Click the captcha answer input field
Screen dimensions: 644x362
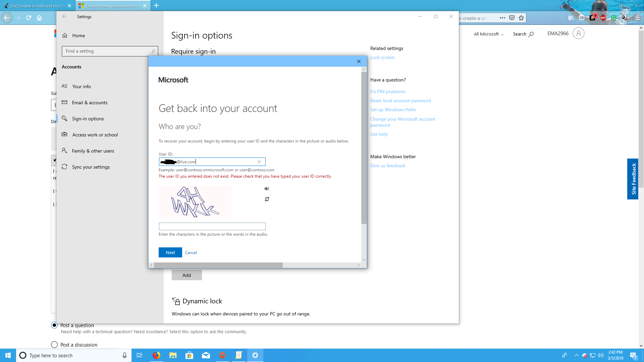point(212,226)
